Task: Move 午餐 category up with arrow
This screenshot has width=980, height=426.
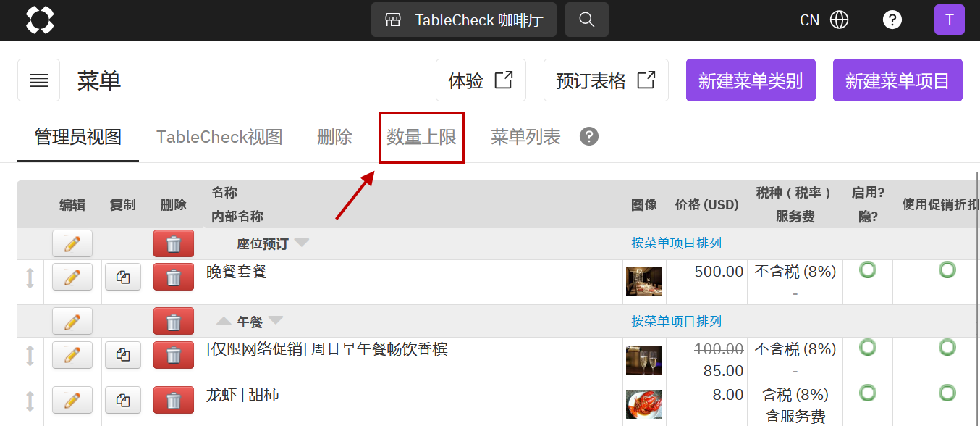Action: pyautogui.click(x=224, y=321)
